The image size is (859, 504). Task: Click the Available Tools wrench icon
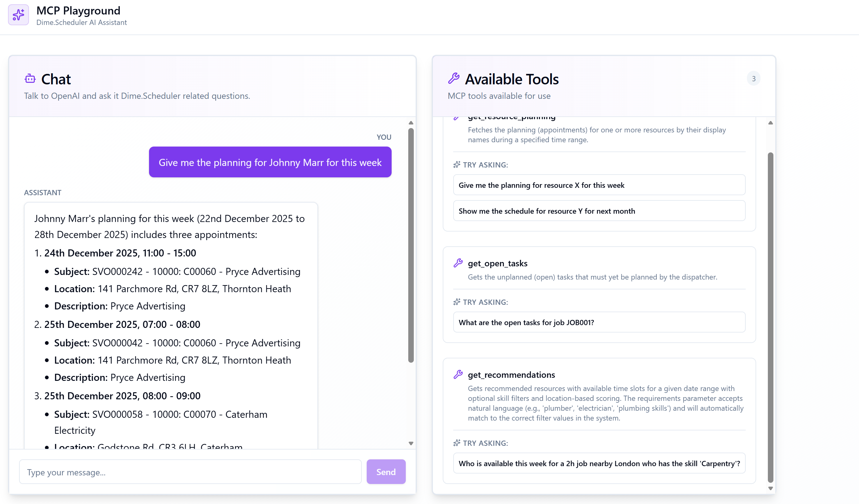(x=454, y=79)
